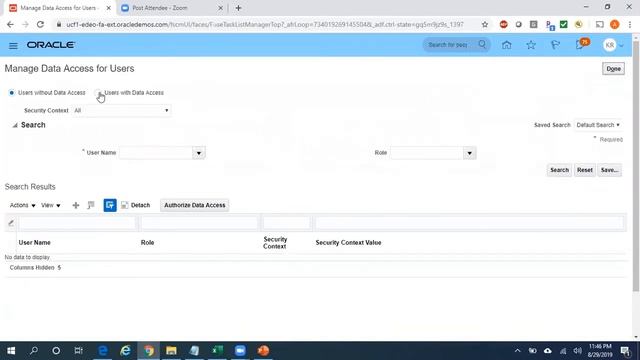Click the User Name search input field
The width and height of the screenshot is (640, 360).
click(156, 153)
